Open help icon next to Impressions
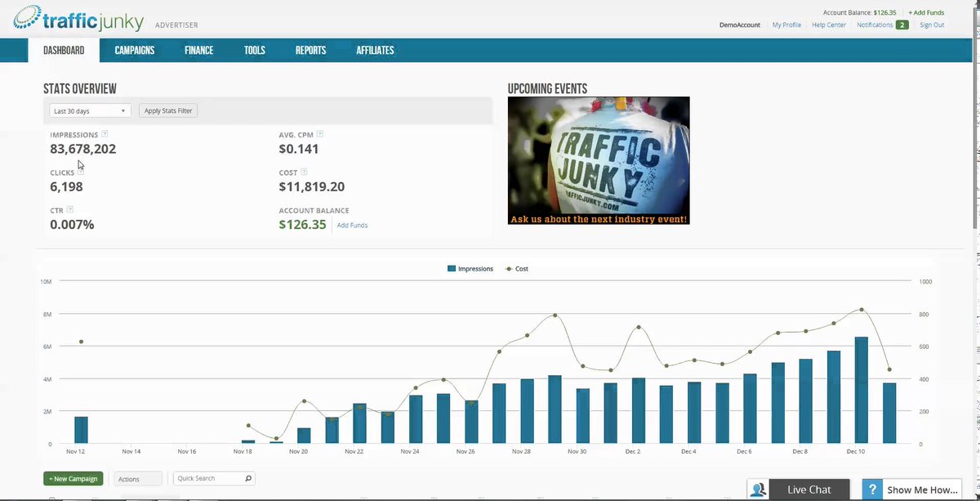The image size is (980, 501). pos(105,134)
